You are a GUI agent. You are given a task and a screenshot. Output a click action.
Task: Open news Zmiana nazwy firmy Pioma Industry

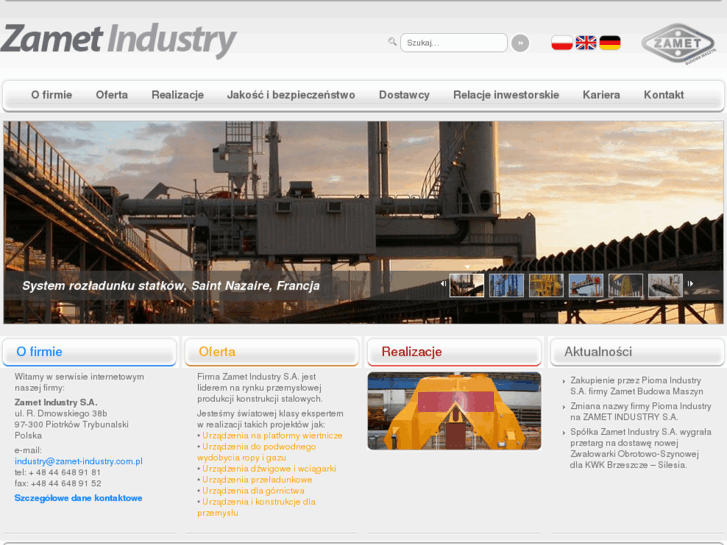click(641, 411)
